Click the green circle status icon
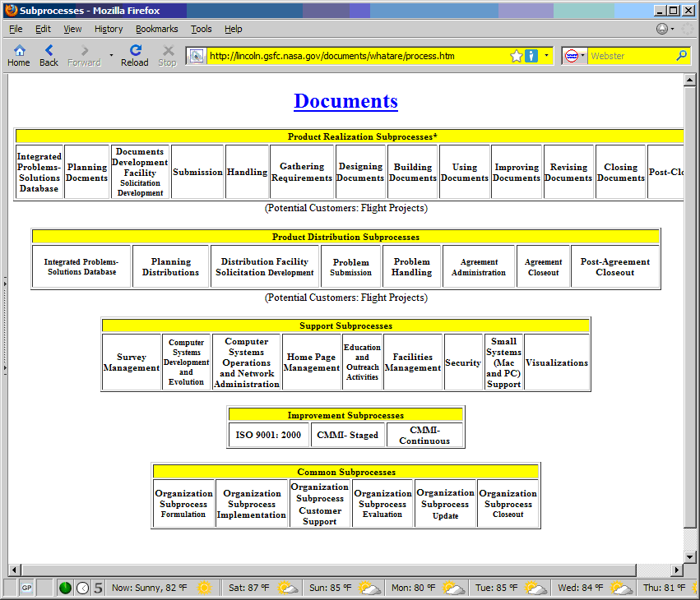Screen dimensions: 700x600 tap(65, 588)
